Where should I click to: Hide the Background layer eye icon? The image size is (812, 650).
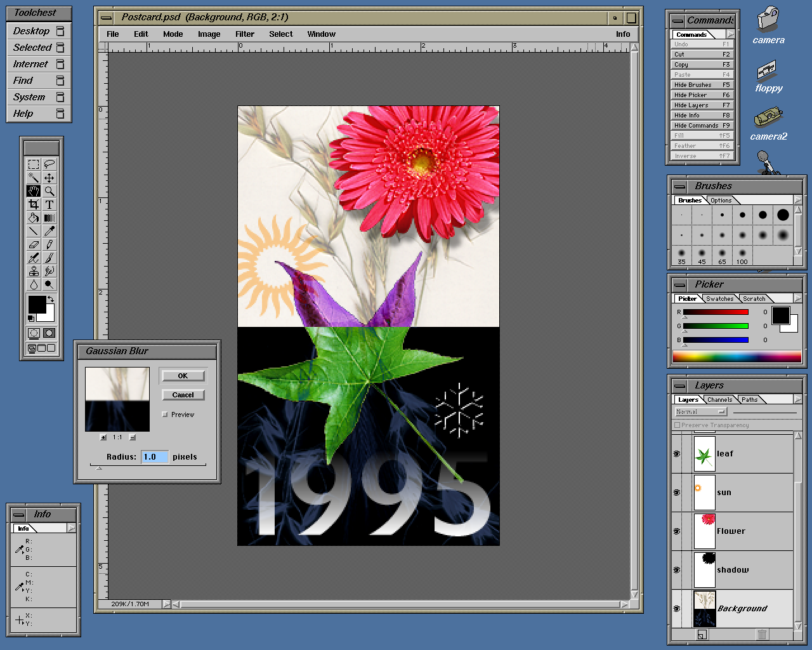(677, 609)
